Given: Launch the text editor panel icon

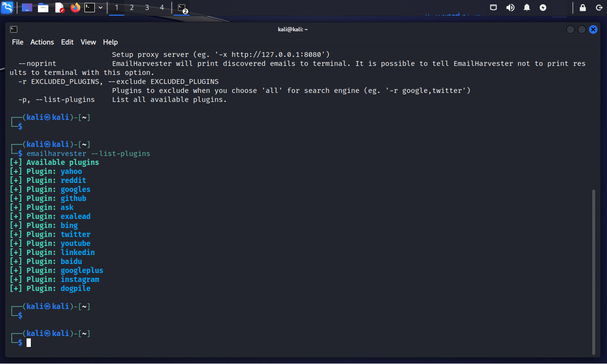Looking at the screenshot, I should (x=59, y=8).
